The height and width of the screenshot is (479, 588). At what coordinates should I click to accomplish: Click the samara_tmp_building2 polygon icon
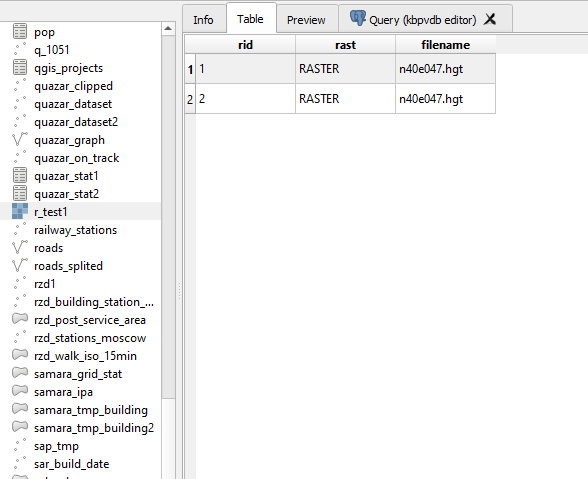click(20, 427)
